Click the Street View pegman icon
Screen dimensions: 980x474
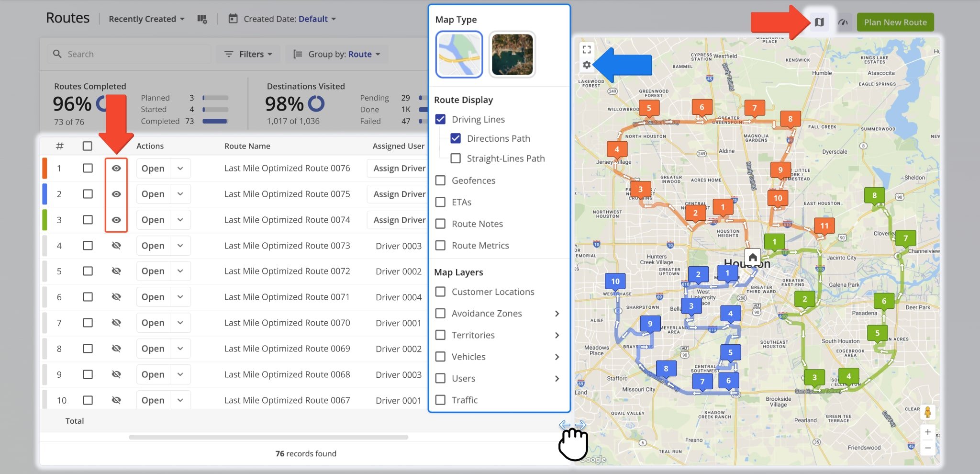coord(927,412)
